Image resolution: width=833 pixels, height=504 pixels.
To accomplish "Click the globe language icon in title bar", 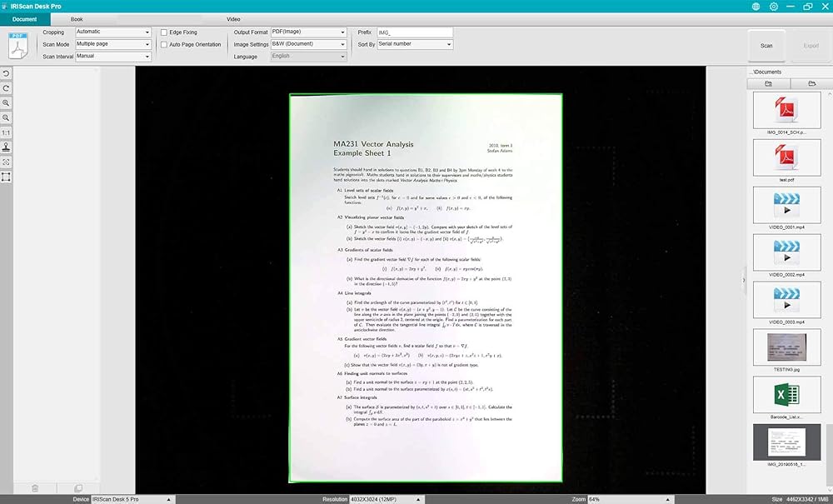I will click(x=756, y=6).
